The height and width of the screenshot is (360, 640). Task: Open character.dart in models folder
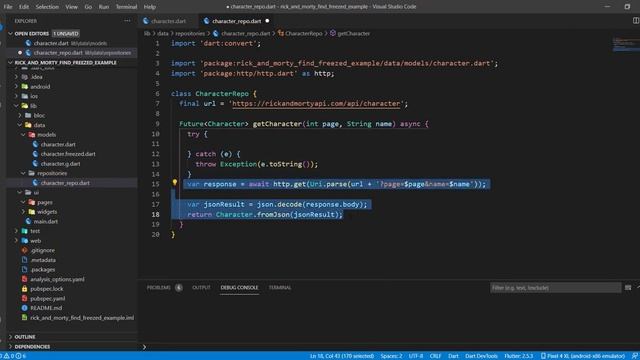[x=58, y=144]
